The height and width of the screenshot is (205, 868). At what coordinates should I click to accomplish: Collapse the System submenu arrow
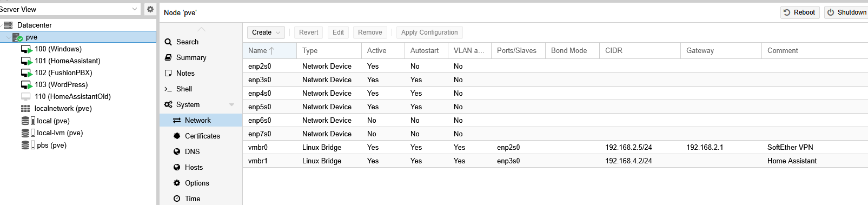(x=231, y=104)
